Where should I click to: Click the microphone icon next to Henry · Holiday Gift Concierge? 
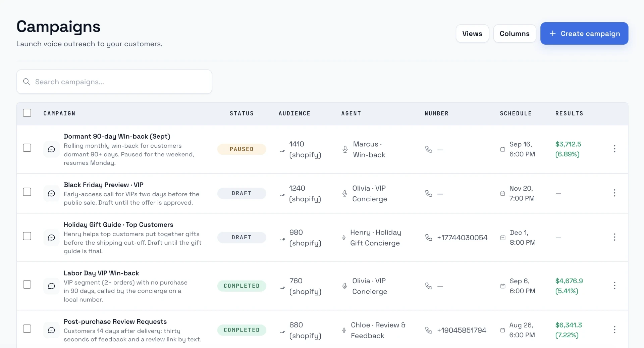pyautogui.click(x=344, y=238)
